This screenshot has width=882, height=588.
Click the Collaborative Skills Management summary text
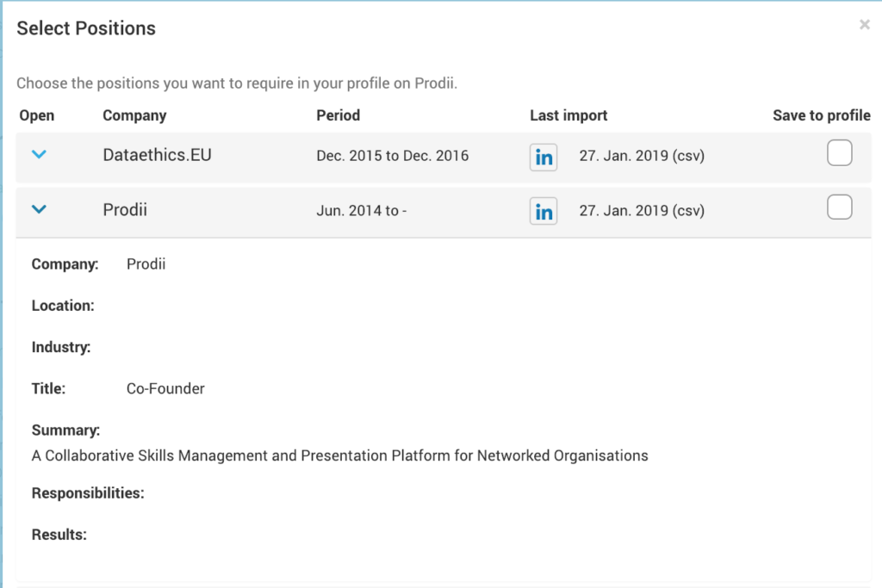tap(339, 455)
